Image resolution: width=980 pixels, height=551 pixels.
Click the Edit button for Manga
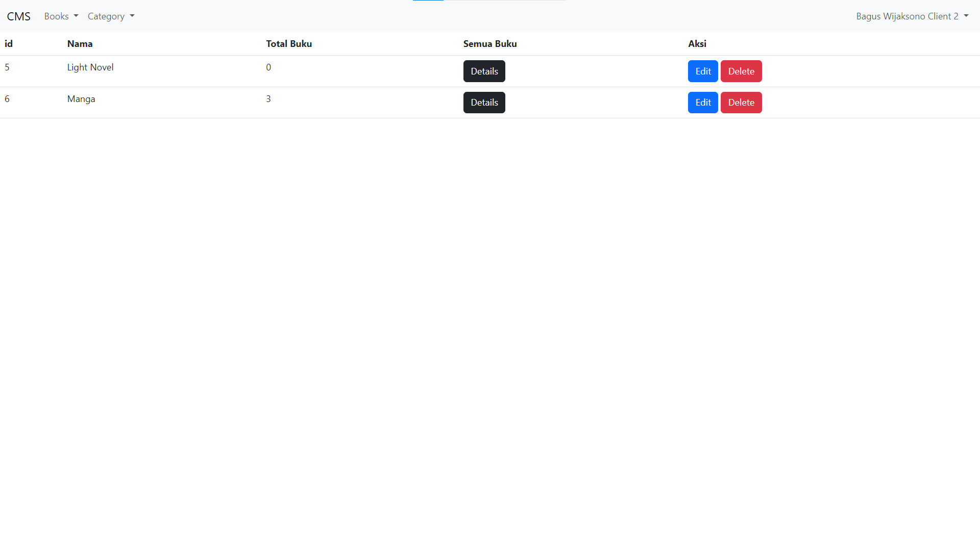(702, 102)
